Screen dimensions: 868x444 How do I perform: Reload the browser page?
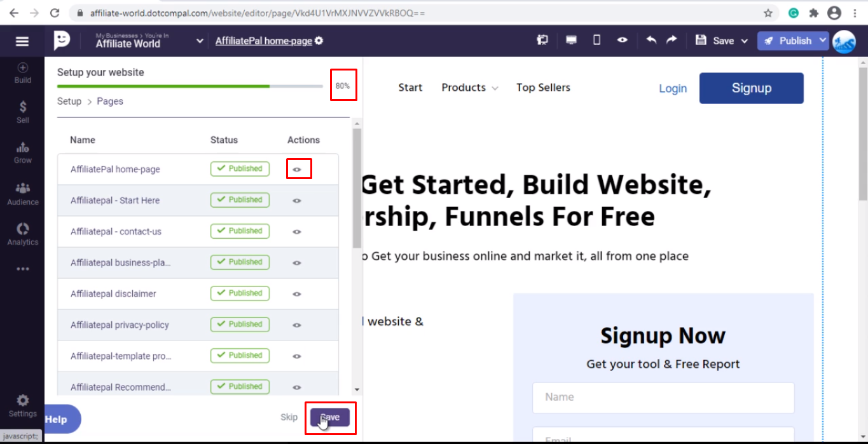(x=55, y=13)
